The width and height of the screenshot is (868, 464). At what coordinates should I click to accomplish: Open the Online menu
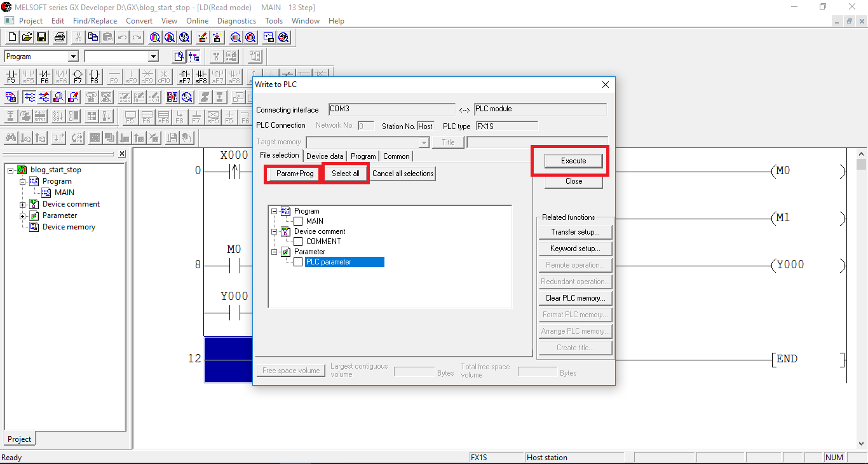[x=197, y=20]
